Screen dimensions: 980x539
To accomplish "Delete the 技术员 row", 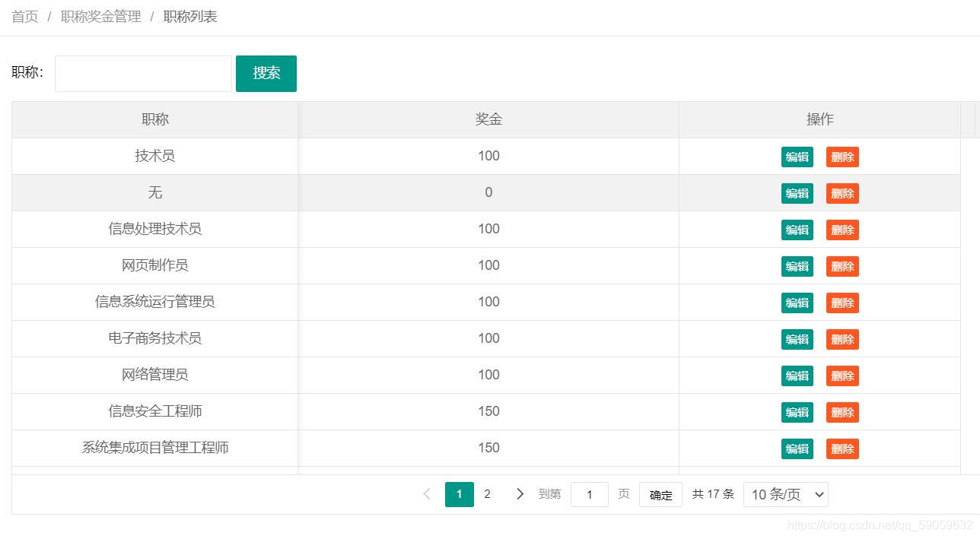I will [x=842, y=157].
